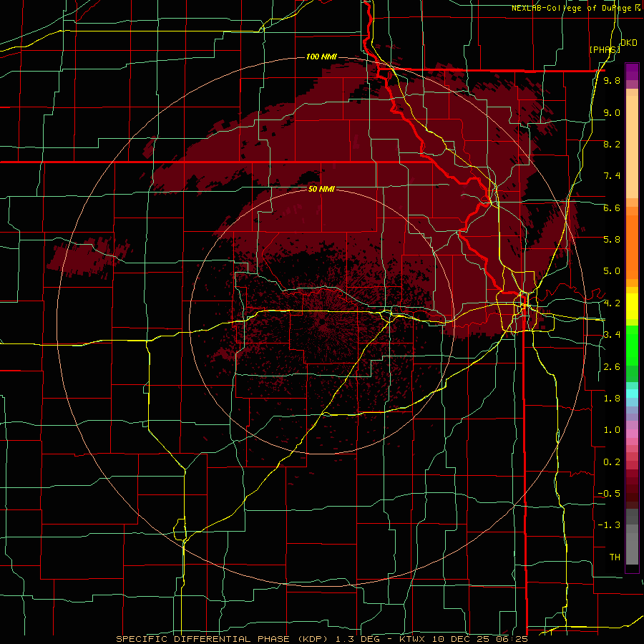Click the 9.8 value on the scale
The image size is (644, 644).
click(x=612, y=80)
